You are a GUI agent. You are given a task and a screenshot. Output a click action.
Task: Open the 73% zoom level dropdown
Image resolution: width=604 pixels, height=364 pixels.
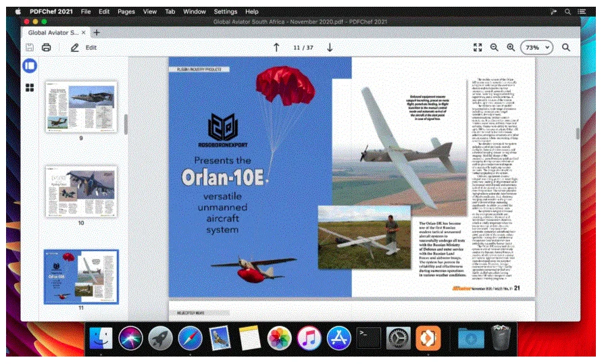pos(536,47)
